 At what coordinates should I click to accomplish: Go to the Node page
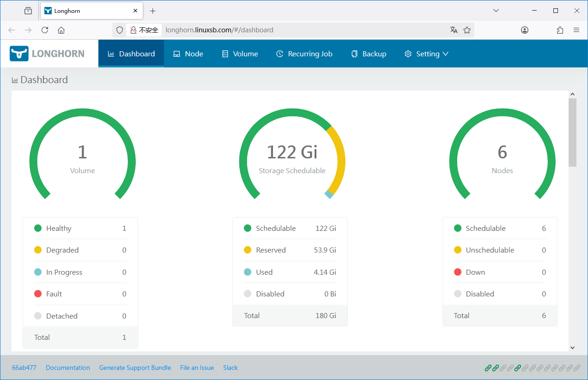coord(188,54)
